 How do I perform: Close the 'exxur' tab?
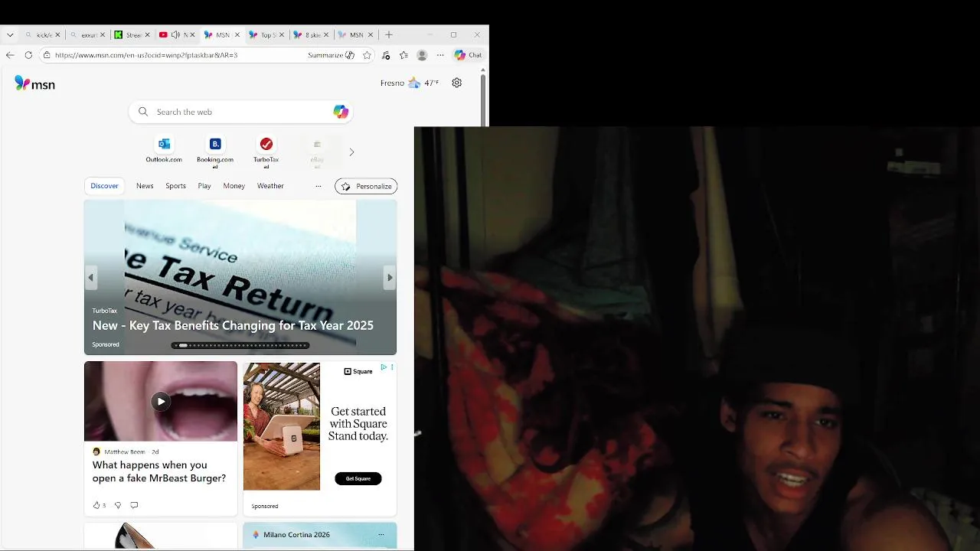103,35
